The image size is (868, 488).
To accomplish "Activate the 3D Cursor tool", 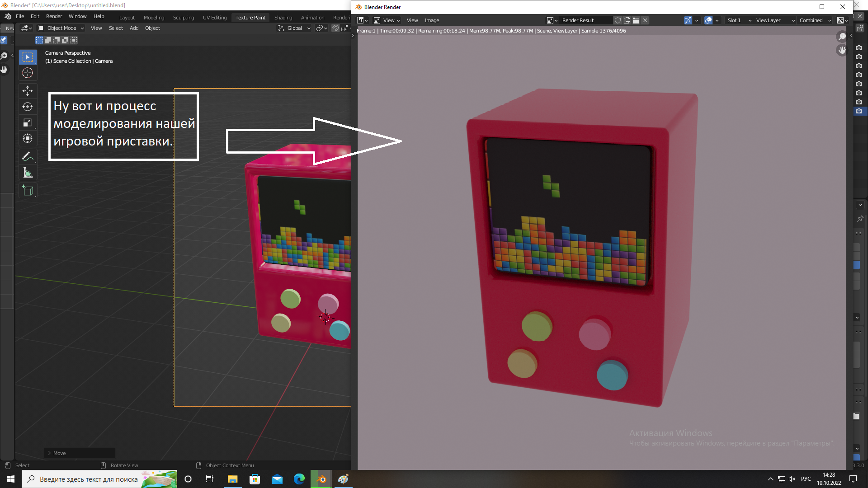I will (28, 73).
